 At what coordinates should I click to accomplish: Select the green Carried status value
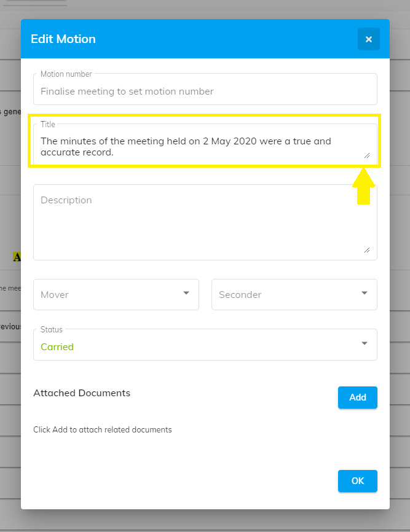tap(57, 347)
